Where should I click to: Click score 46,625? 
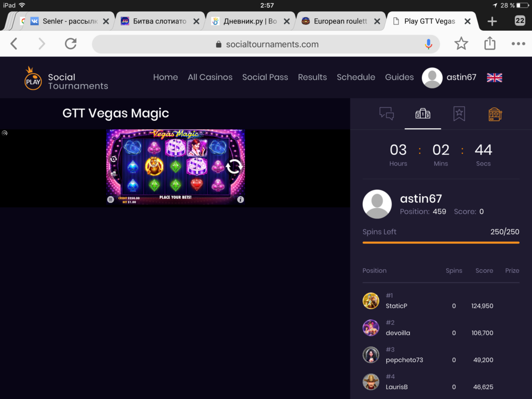[x=483, y=387]
